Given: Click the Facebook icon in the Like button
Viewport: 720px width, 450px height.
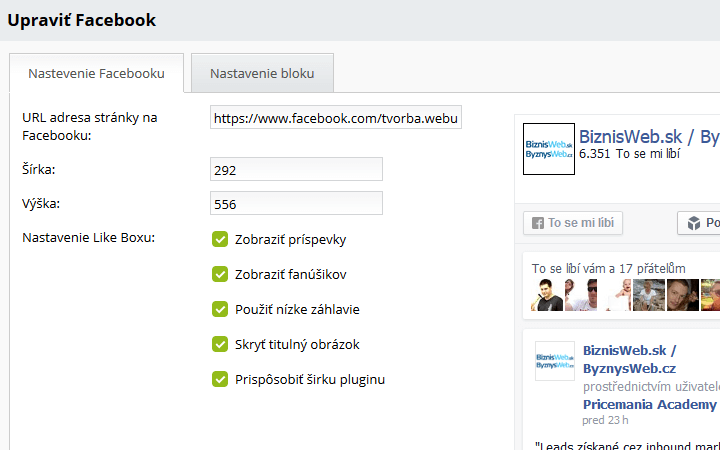Looking at the screenshot, I should 538,223.
